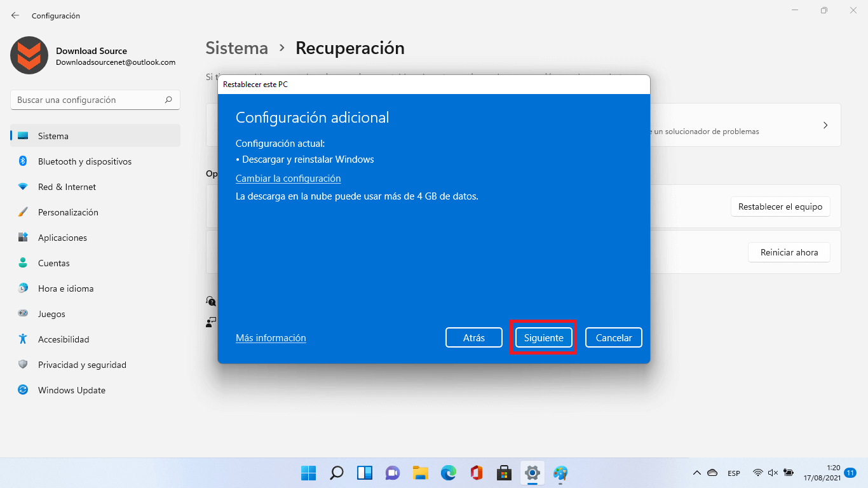Select Sistema in the sidebar

[95, 136]
